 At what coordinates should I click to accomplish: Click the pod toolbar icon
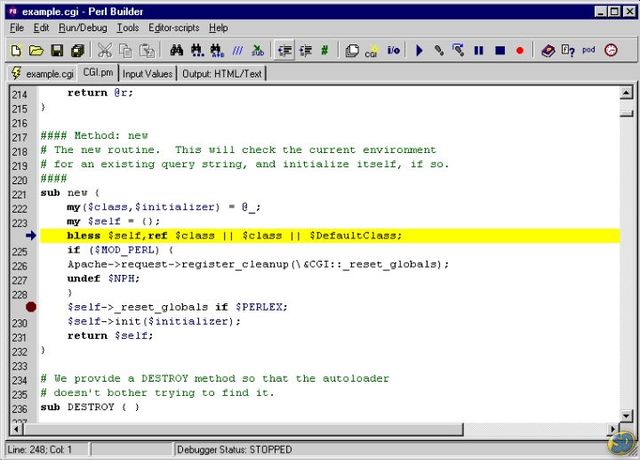click(x=589, y=51)
